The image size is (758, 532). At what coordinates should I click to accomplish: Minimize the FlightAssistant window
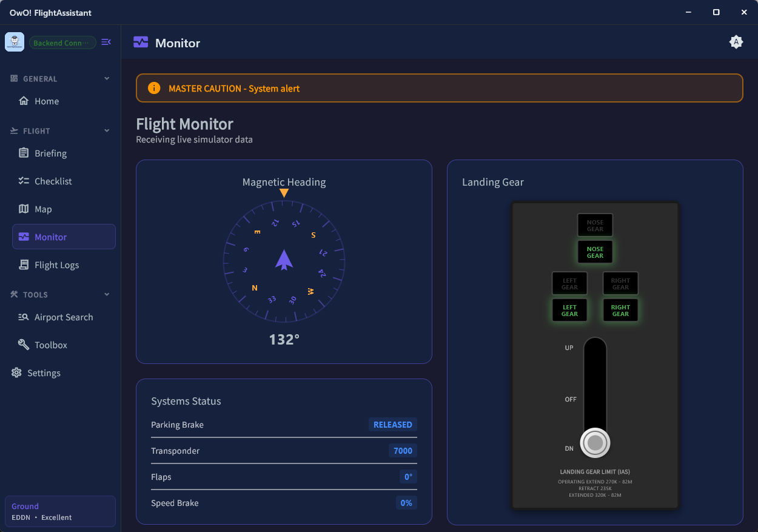tap(688, 12)
